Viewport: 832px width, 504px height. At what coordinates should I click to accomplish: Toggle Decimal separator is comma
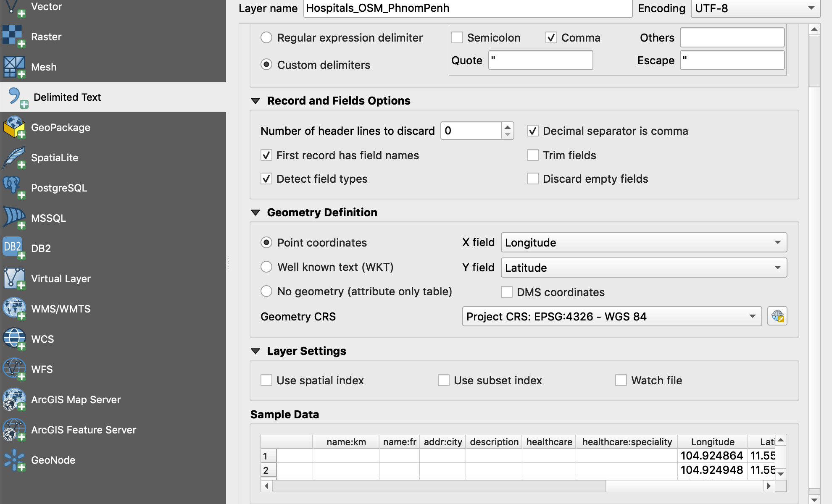533,131
